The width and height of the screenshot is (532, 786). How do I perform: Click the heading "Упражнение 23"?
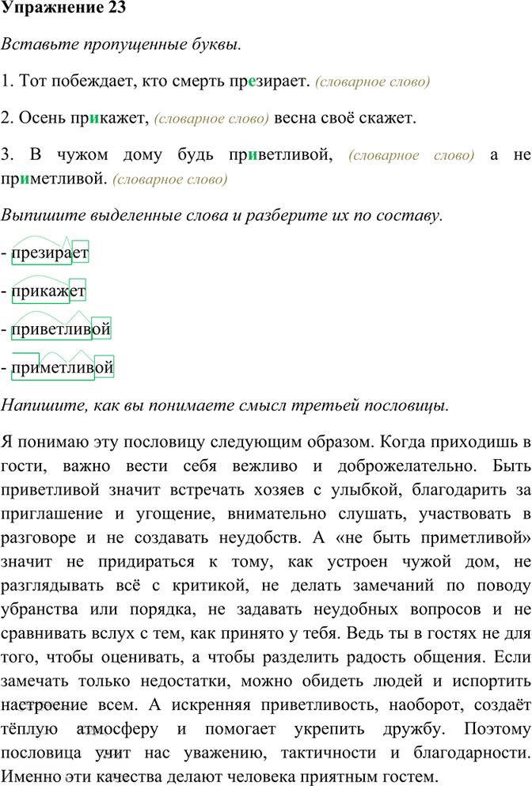coord(63,9)
